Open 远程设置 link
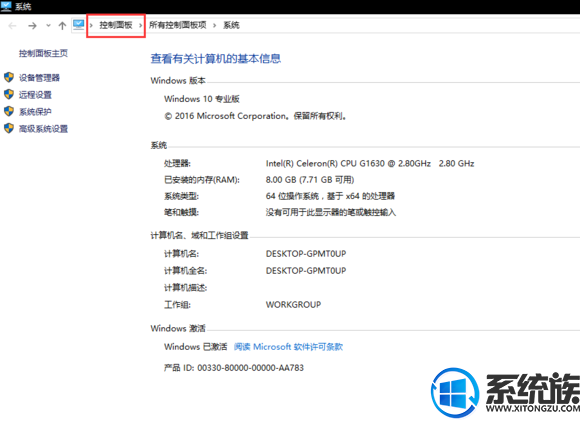Screen dimensions: 580x421 click(35, 95)
